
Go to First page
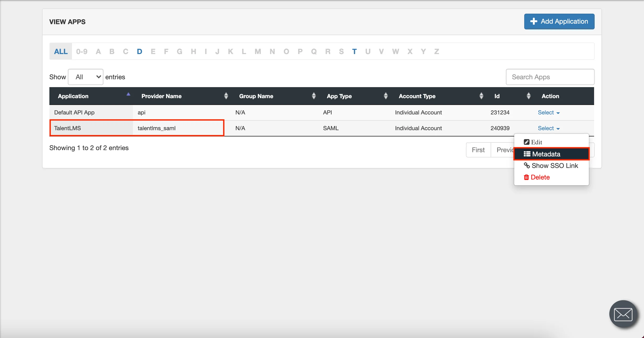478,150
